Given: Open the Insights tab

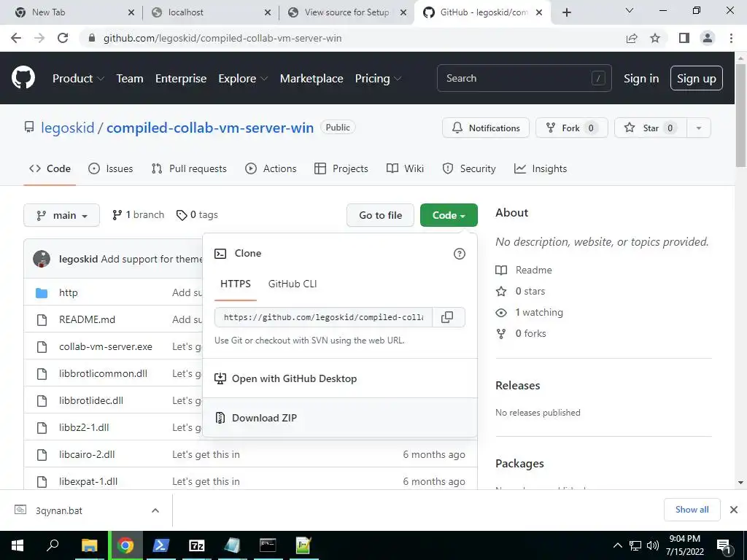Looking at the screenshot, I should 541,168.
